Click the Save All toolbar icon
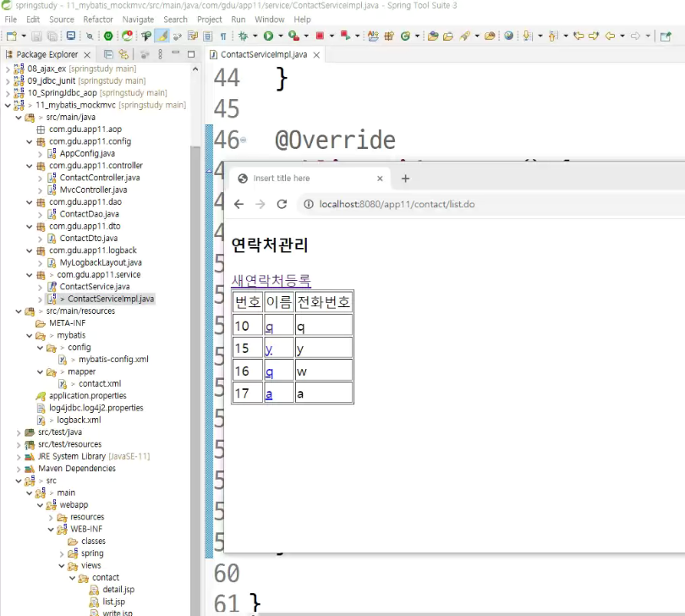 click(52, 36)
